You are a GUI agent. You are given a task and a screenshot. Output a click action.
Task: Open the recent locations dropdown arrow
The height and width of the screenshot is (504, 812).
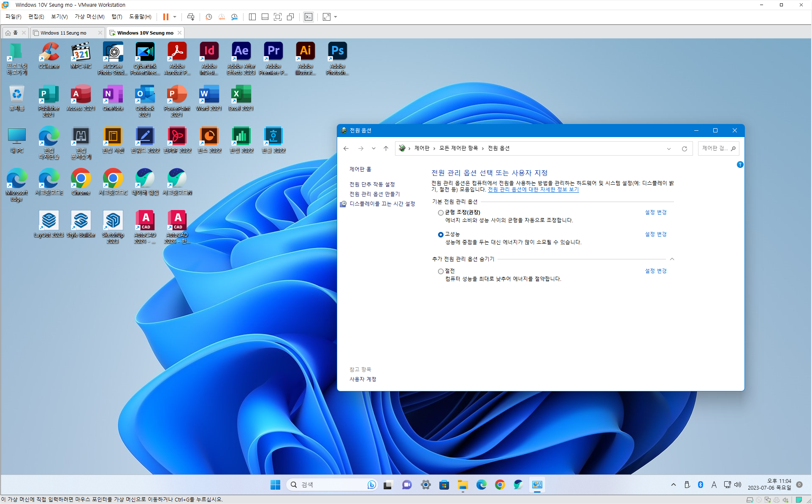point(374,148)
